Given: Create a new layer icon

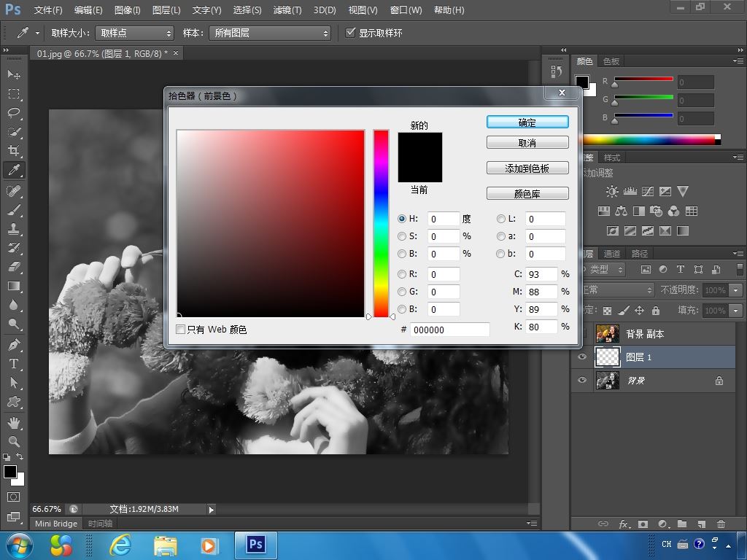Looking at the screenshot, I should point(701,524).
